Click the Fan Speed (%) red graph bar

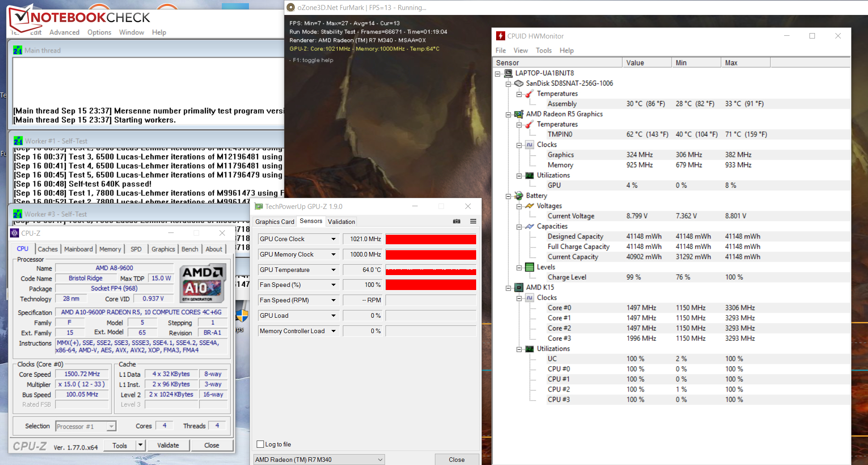431,285
